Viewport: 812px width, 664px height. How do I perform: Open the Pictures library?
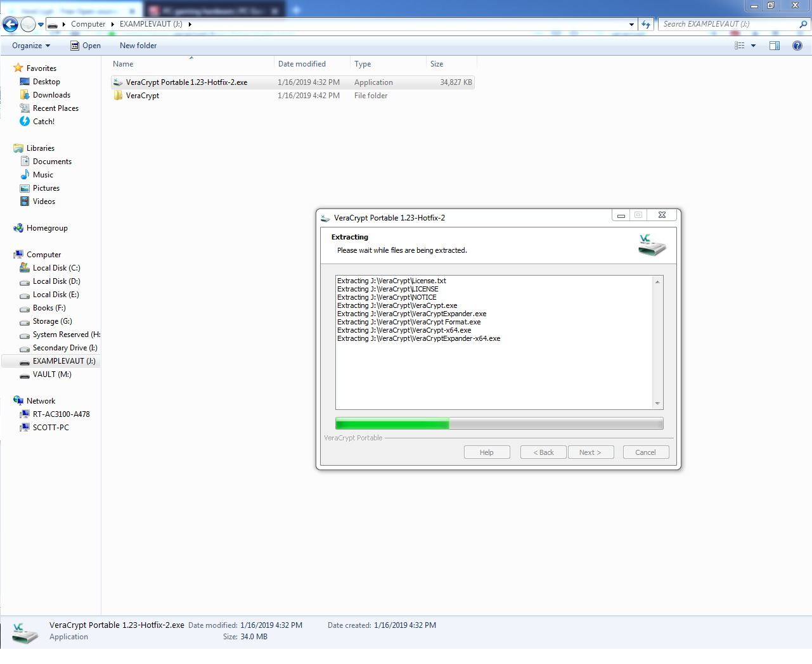tap(46, 188)
